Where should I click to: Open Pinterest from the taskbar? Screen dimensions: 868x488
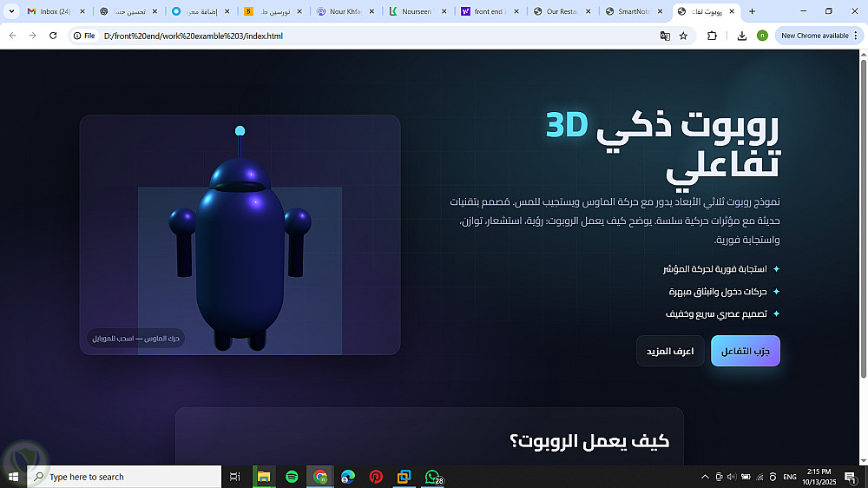[x=376, y=477]
